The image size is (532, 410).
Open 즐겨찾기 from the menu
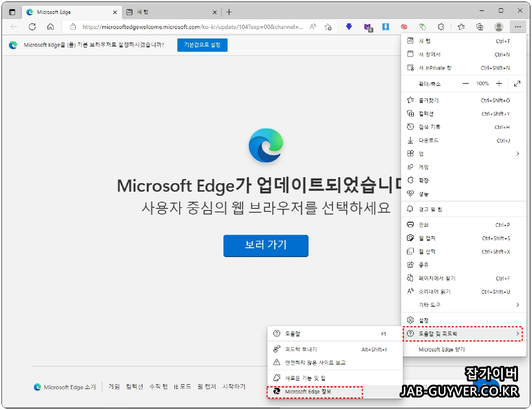tap(463, 100)
